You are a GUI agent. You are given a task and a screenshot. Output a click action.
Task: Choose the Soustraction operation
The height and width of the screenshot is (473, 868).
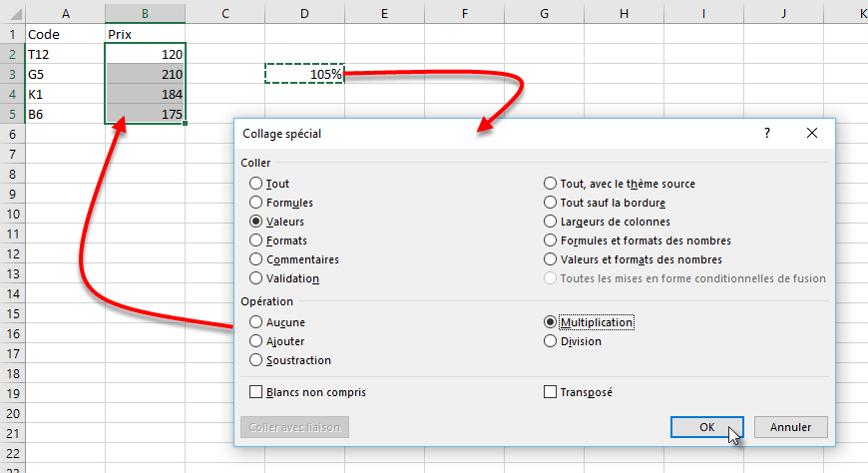coord(256,360)
